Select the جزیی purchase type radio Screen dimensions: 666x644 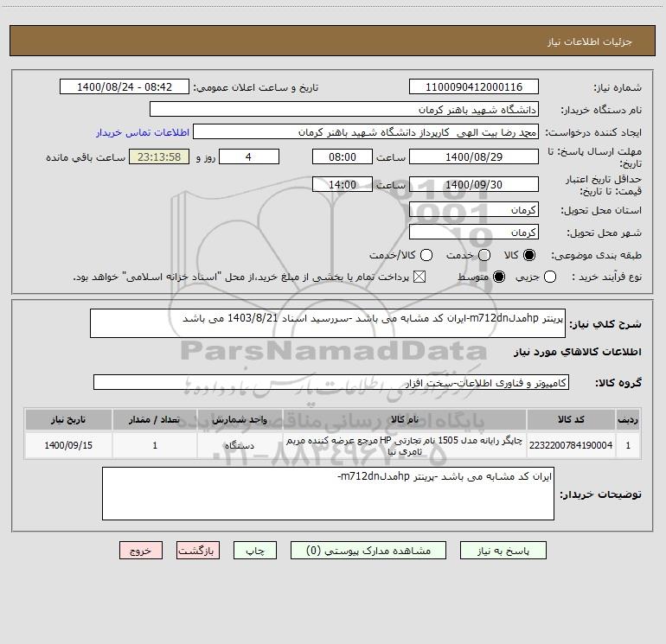click(x=549, y=277)
